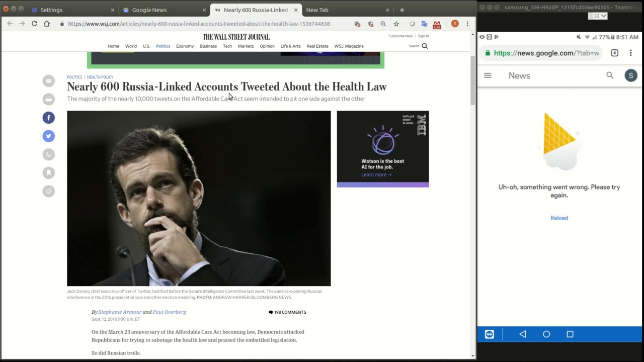Open WSJ. Magazine in the nav bar
The image size is (644, 362).
click(349, 46)
